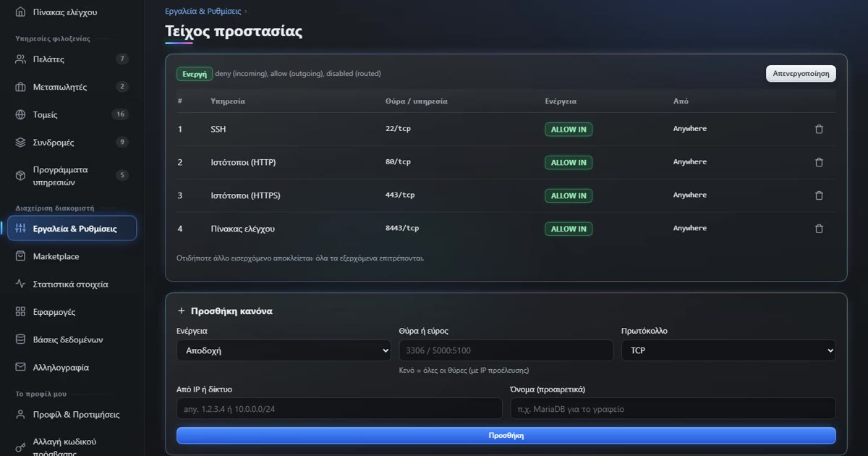Screen dimensions: 868x456
Task: Click the Πελάτες users icon
Action: pos(20,59)
